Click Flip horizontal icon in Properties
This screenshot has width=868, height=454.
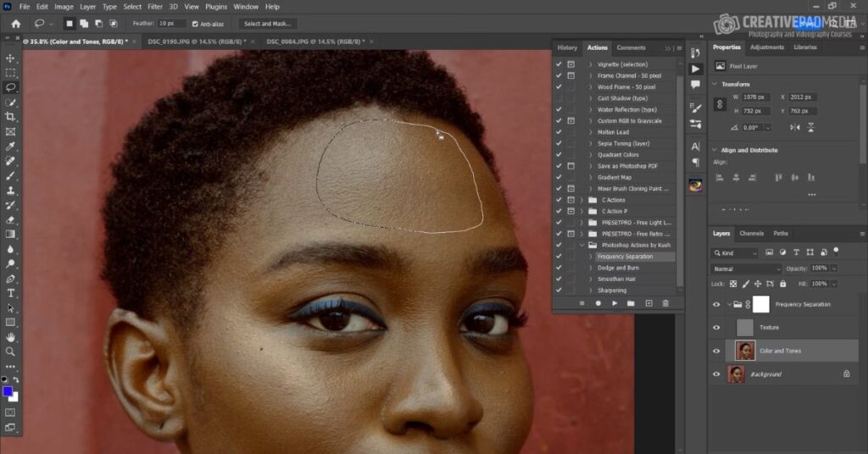click(794, 127)
